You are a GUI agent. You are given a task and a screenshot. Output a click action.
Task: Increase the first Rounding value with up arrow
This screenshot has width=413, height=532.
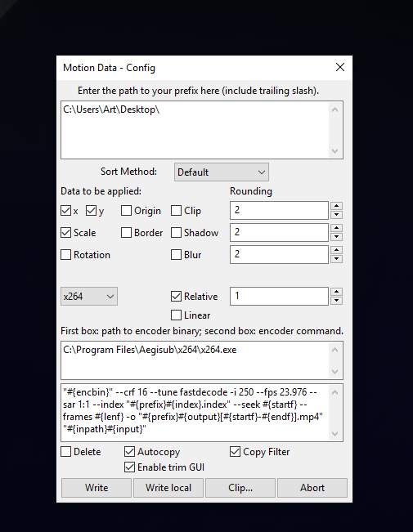tap(336, 206)
